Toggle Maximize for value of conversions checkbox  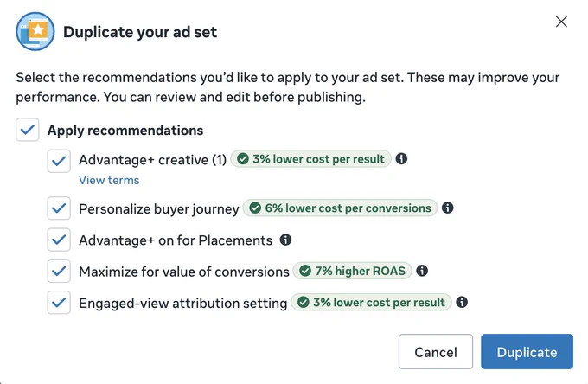59,271
